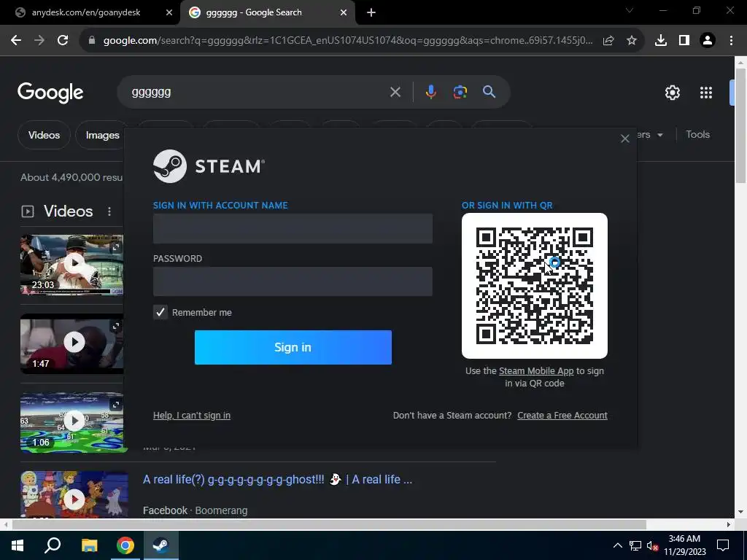Click the Google search text box
This screenshot has height=560, width=747.
click(258, 92)
